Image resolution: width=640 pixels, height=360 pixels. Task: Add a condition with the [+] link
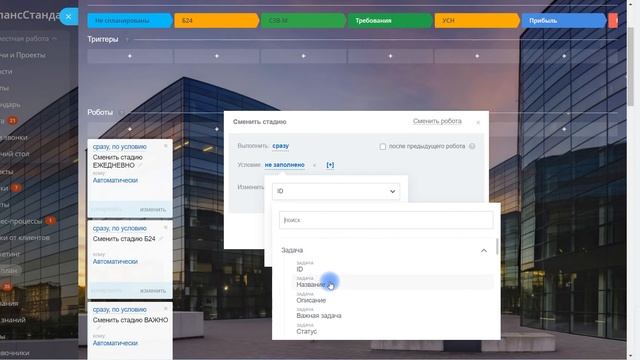click(330, 165)
